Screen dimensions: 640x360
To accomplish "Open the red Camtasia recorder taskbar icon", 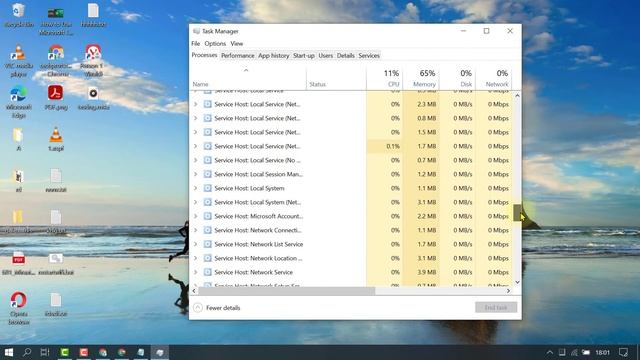I will point(84,352).
